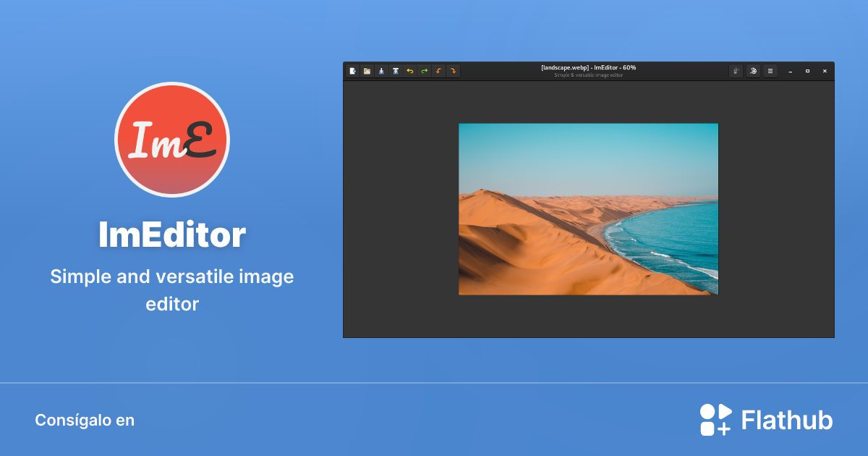Click the Flathub logo icon
This screenshot has height=456, width=868.
[715, 419]
